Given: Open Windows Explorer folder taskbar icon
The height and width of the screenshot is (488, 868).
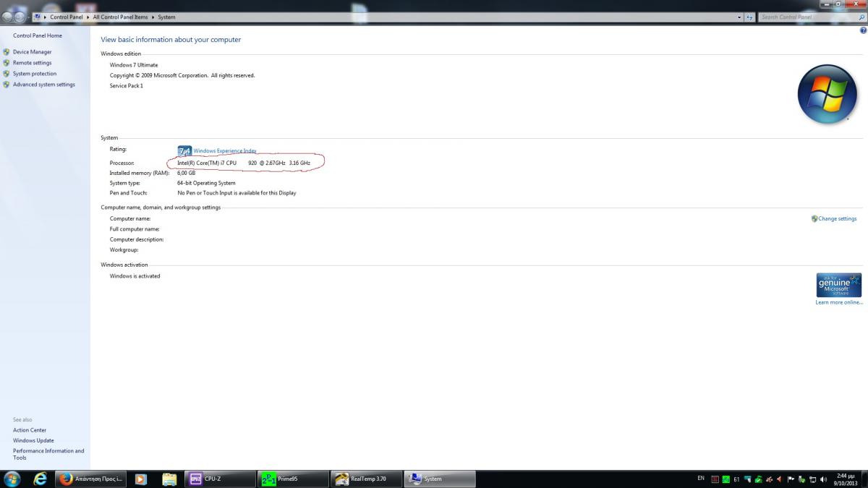Looking at the screenshot, I should 170,479.
